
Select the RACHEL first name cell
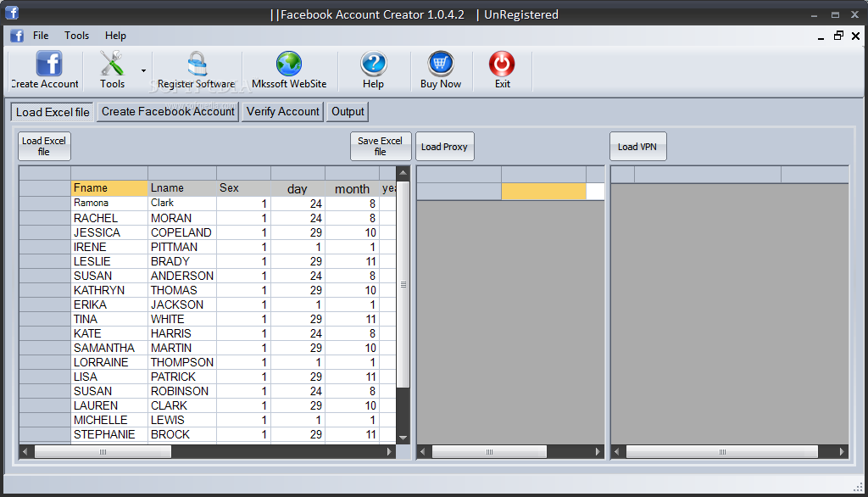(x=109, y=218)
